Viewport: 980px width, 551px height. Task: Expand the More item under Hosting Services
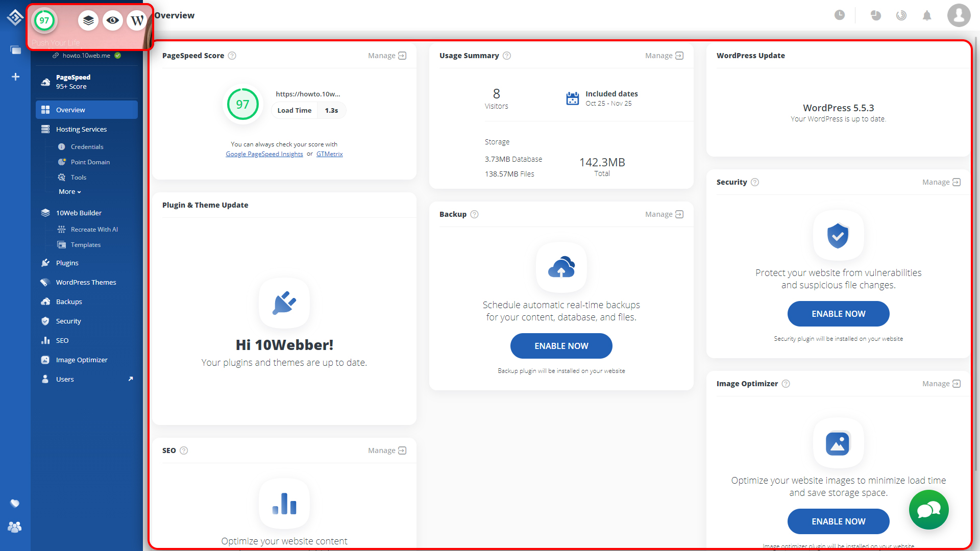click(x=70, y=192)
